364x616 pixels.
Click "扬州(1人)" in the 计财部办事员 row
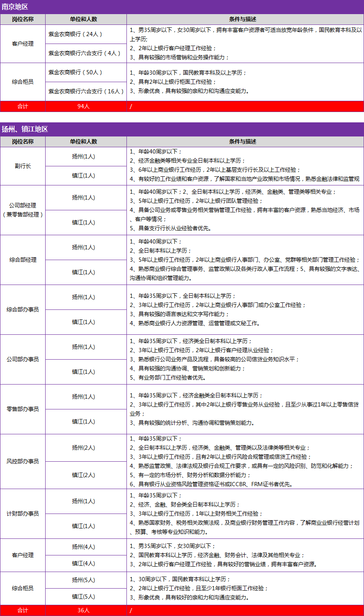[x=83, y=501]
